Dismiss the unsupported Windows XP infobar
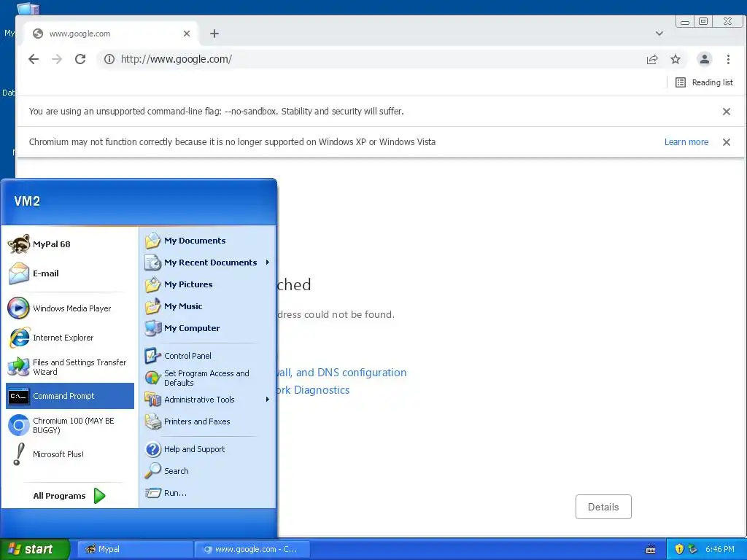This screenshot has width=747, height=560. coord(727,142)
